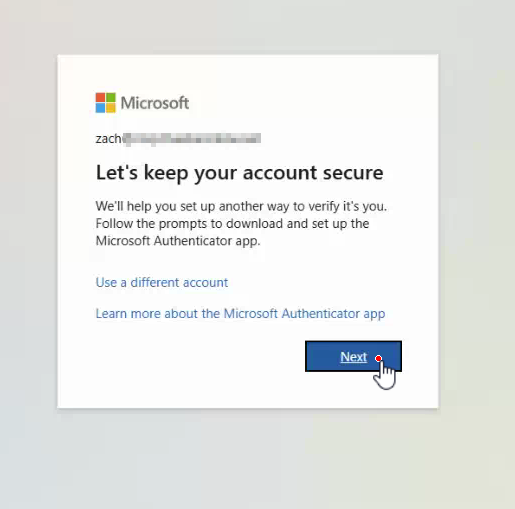The width and height of the screenshot is (515, 509).
Task: Click blank card area above the Microsoft logo
Action: point(248,73)
